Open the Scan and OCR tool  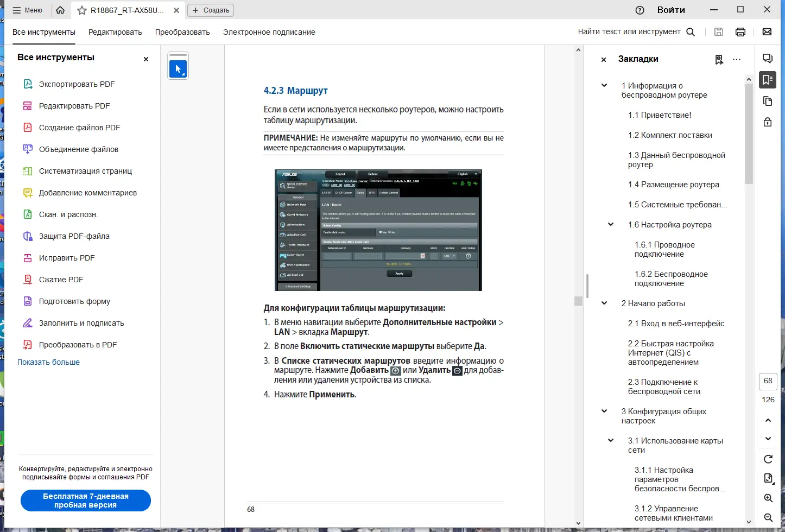point(60,214)
